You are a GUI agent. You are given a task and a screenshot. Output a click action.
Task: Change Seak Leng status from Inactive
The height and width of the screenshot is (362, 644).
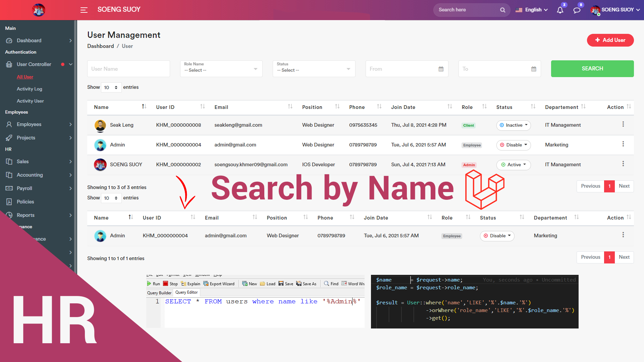(514, 125)
